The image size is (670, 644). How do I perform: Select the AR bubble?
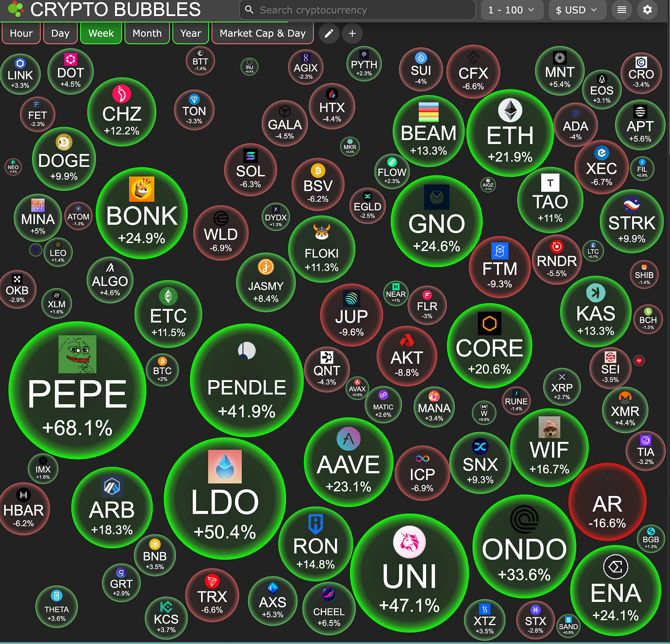pos(607,502)
